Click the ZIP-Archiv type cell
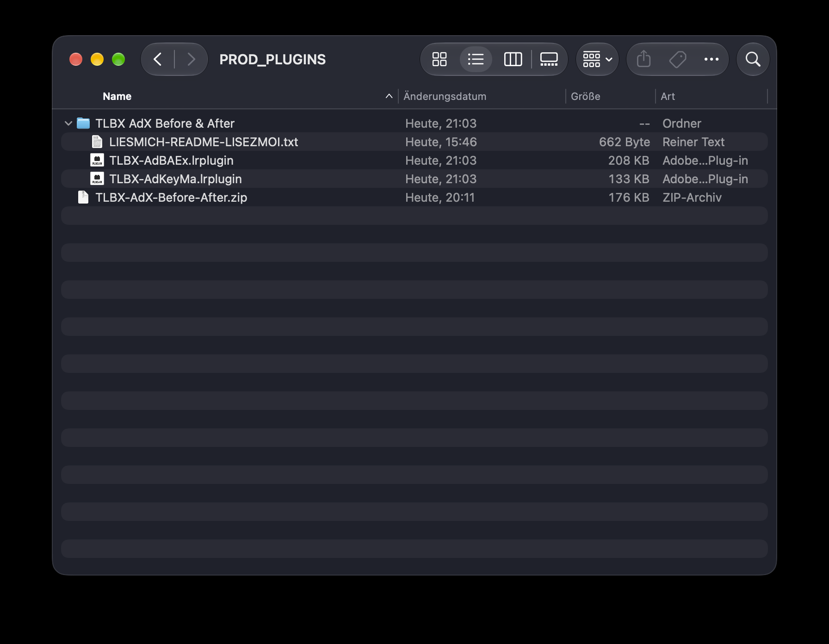 (x=692, y=198)
